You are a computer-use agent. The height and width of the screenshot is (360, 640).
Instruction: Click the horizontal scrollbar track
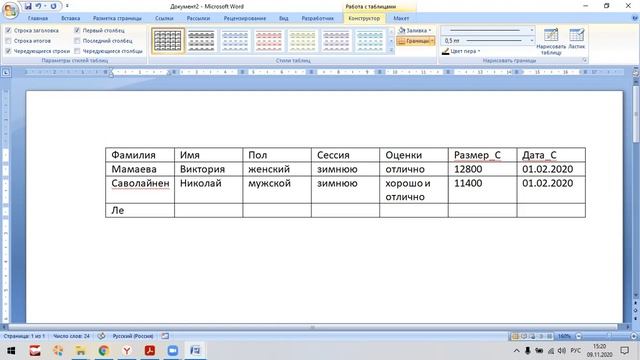(x=313, y=327)
